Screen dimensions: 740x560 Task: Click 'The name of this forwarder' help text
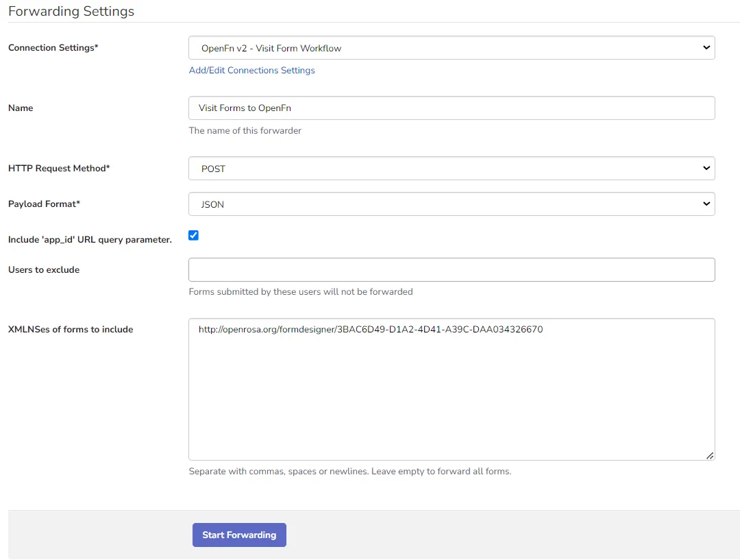pos(245,131)
